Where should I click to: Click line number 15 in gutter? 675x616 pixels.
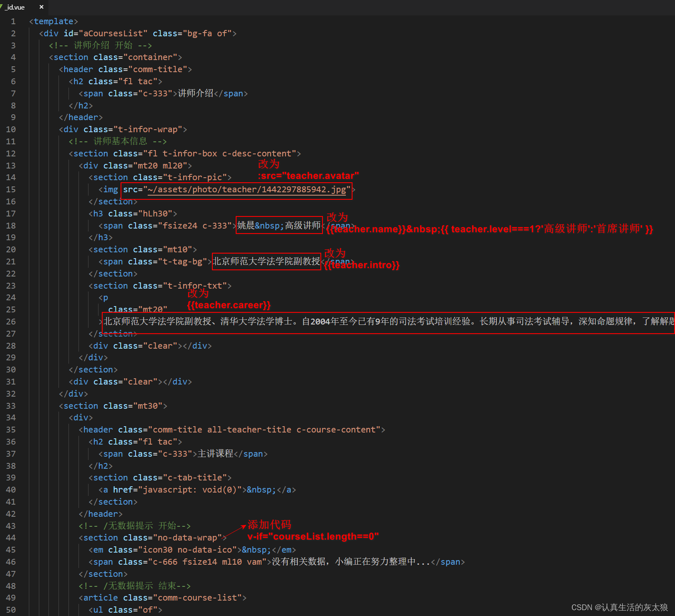(11, 189)
